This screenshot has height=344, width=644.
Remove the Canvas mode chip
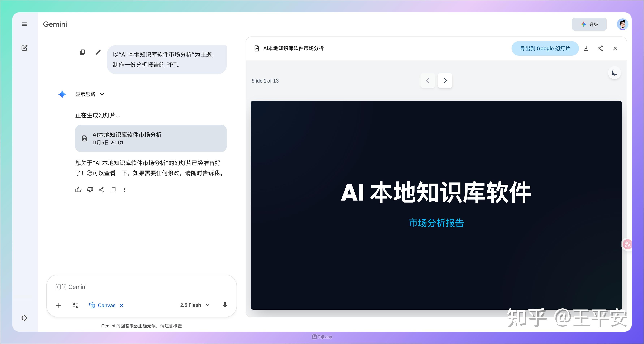[x=121, y=305]
